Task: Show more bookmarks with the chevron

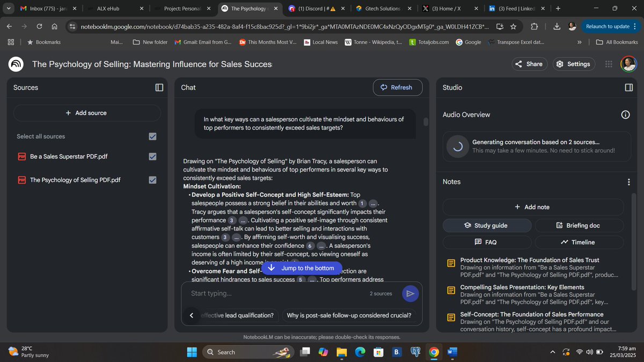Action: coord(580,42)
